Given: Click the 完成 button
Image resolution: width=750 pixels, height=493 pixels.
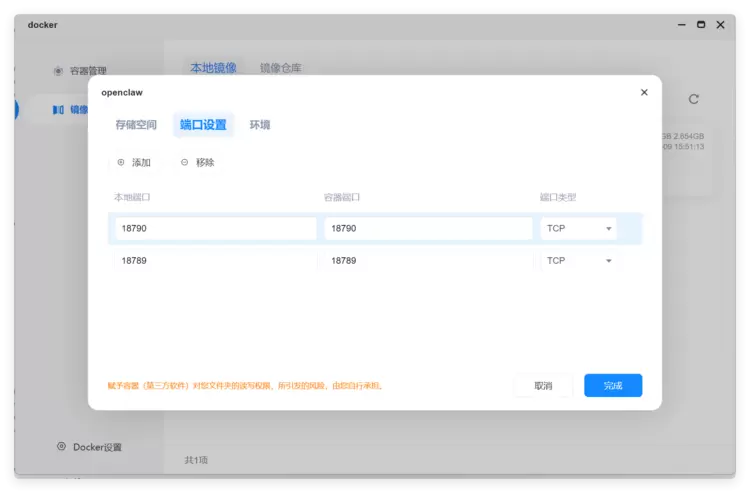Looking at the screenshot, I should point(613,386).
